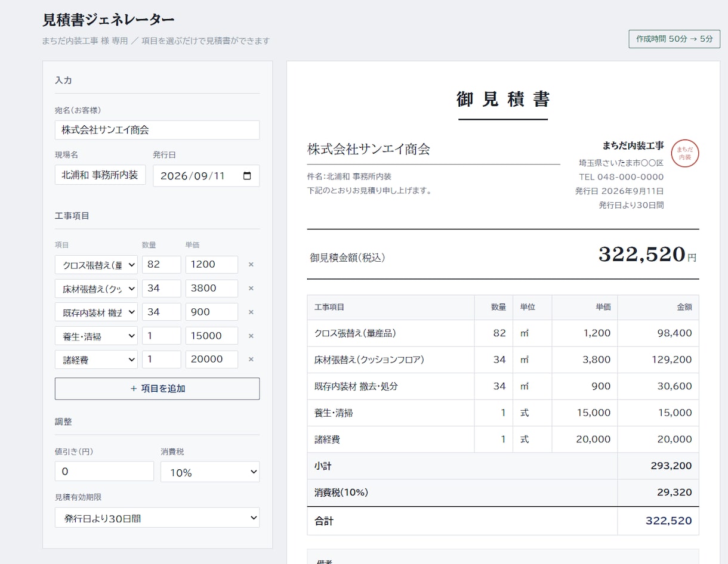Remove the 既存内装材 撤去 item row
The image size is (728, 564).
[251, 312]
